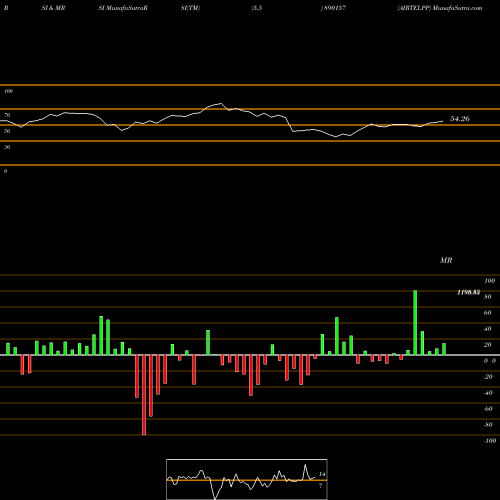This screenshot has height=500, width=500.
Task: Click the peak of the RSI line
Action: click(x=220, y=104)
